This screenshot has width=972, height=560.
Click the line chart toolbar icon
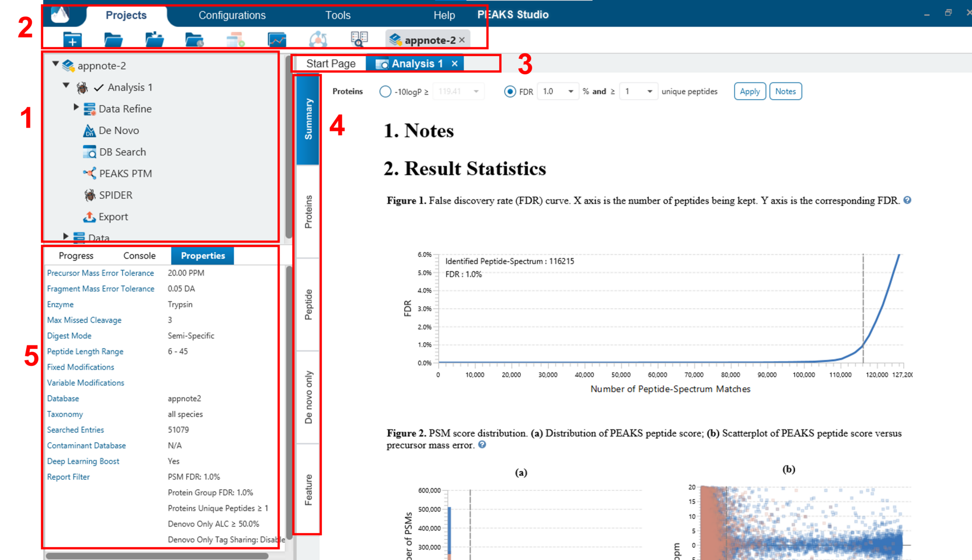click(277, 40)
